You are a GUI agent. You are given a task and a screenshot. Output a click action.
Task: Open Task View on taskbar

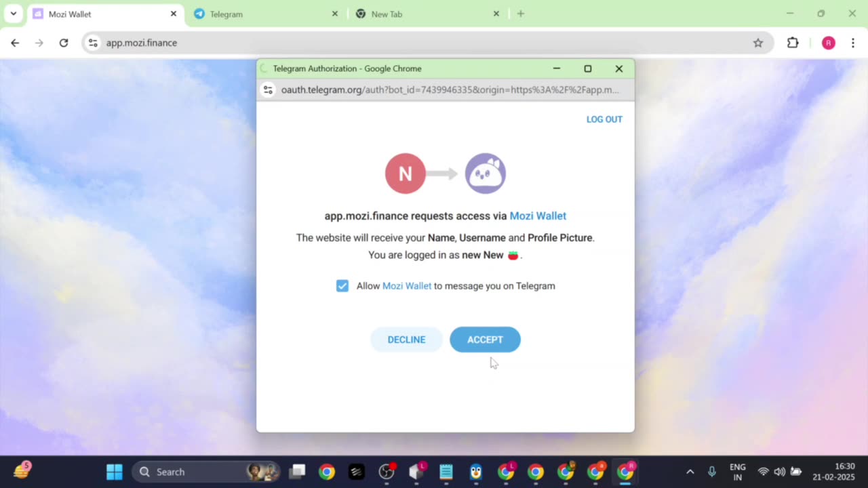pyautogui.click(x=297, y=472)
